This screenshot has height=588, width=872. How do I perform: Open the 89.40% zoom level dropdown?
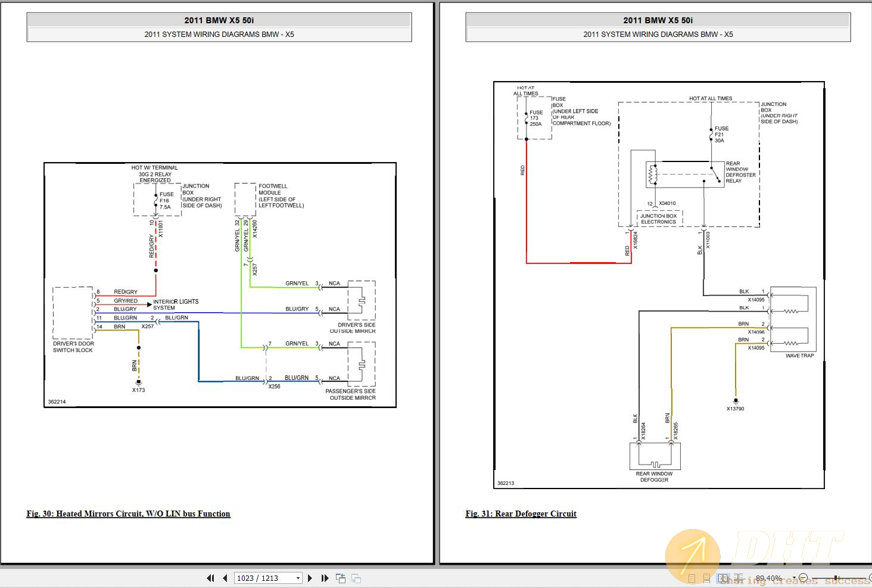coord(794,578)
